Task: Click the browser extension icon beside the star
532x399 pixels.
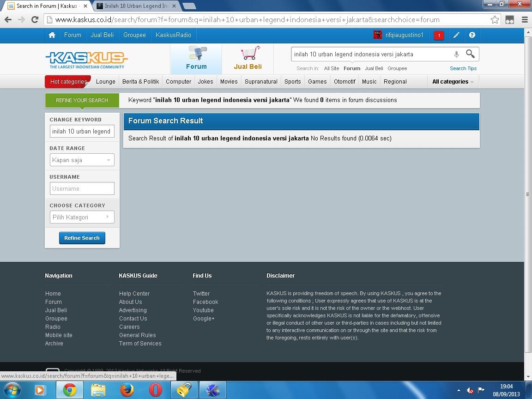Action: click(510, 20)
